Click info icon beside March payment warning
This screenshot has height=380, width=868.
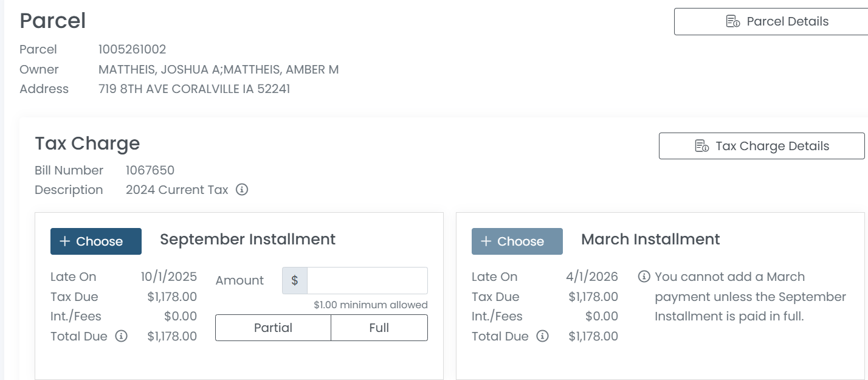[644, 277]
